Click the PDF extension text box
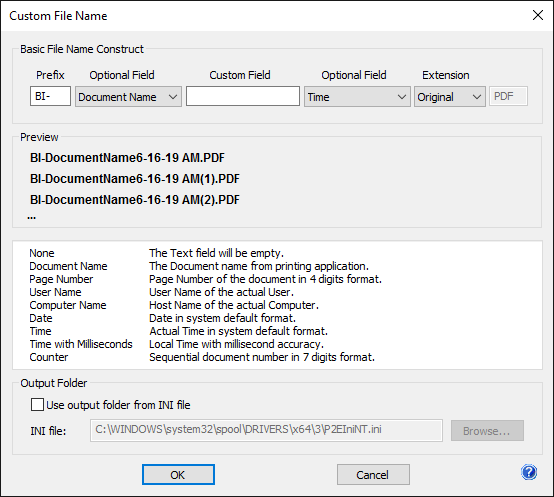 508,96
